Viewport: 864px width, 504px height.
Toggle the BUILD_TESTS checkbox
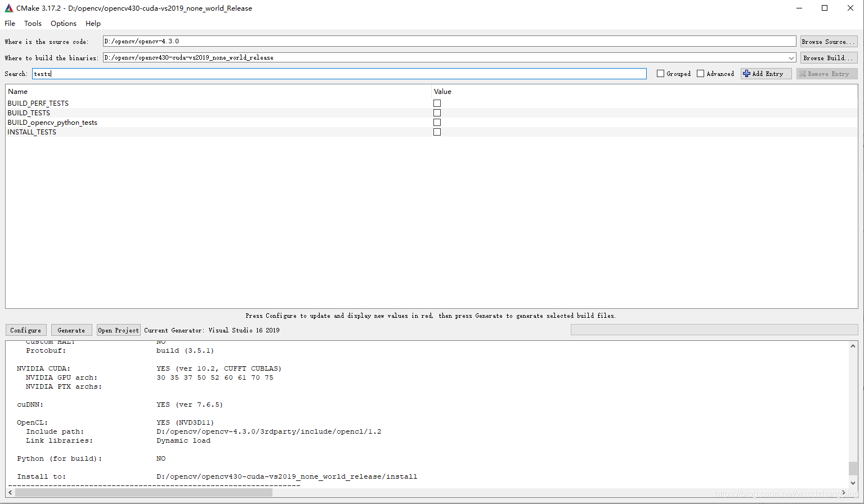pos(437,113)
